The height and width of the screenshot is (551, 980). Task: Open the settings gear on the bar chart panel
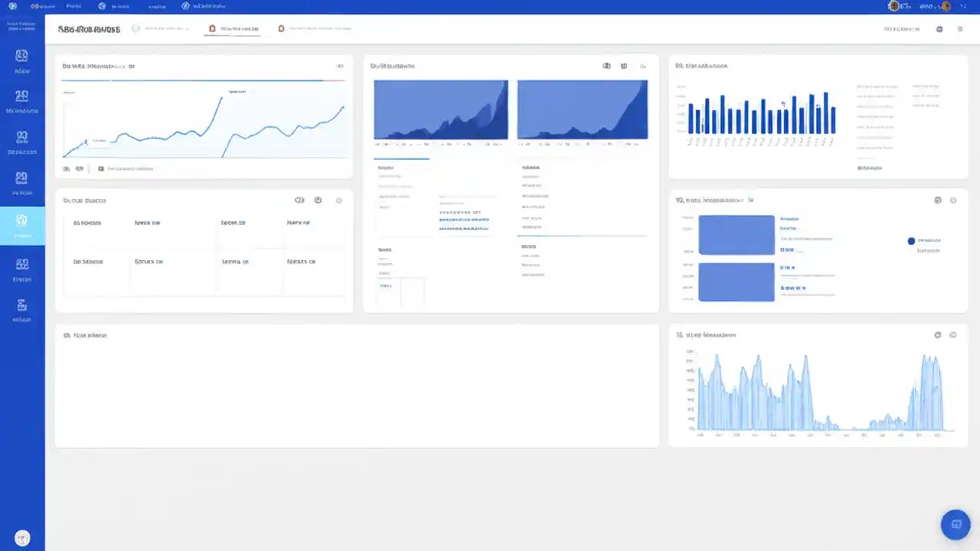point(938,200)
